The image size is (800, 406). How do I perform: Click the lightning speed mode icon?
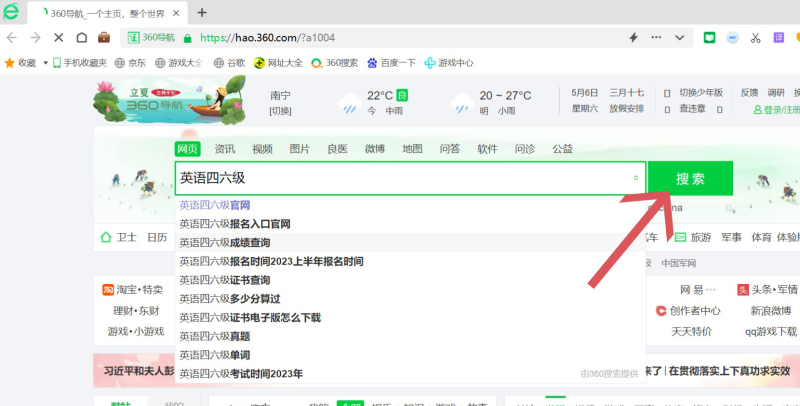(633, 38)
